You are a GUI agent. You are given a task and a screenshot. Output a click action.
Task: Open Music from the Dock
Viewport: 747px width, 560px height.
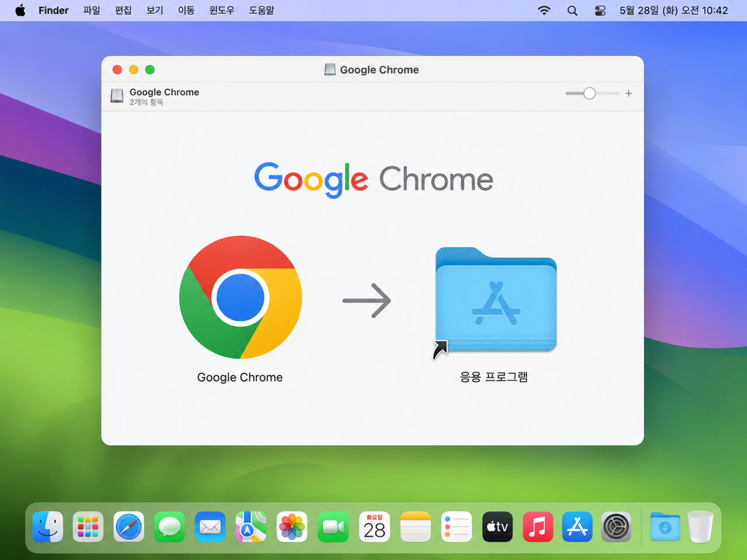pos(537,527)
